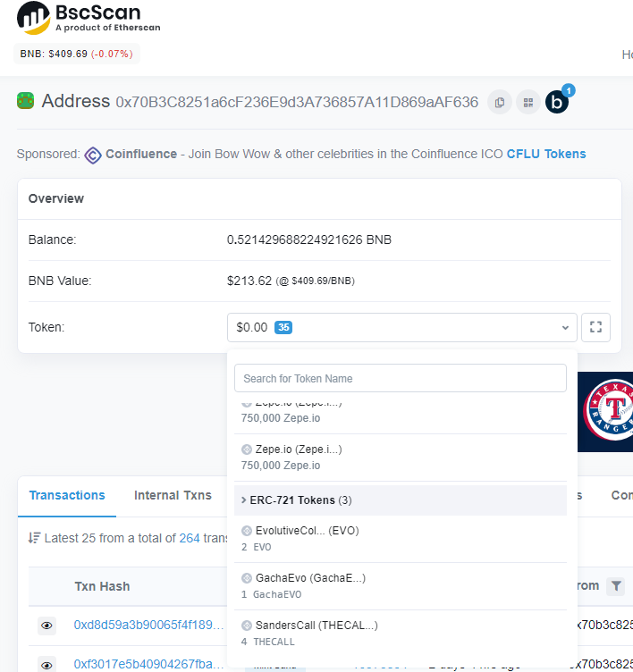633x672 pixels.
Task: Click the blue 35 token count badge
Action: click(x=283, y=327)
